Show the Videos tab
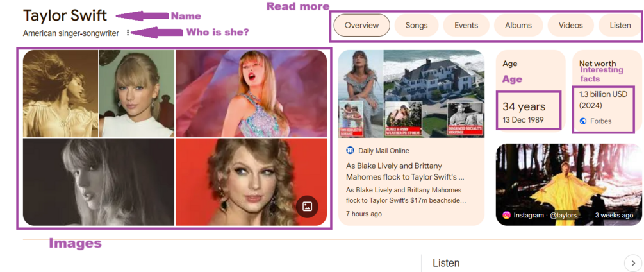The width and height of the screenshot is (644, 272). click(x=570, y=26)
